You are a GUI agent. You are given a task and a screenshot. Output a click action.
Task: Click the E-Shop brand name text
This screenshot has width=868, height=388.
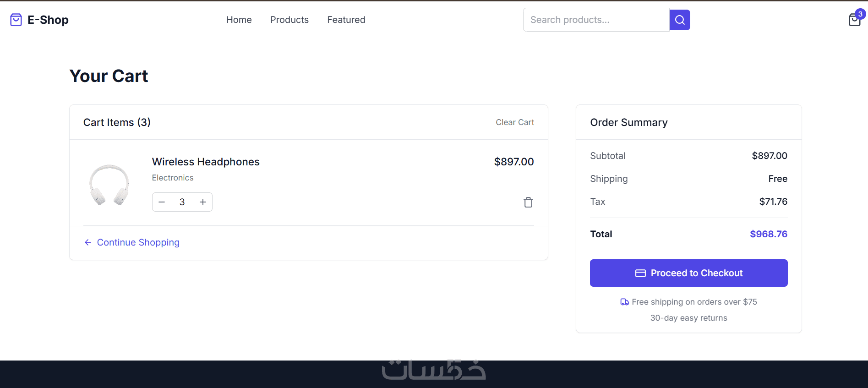48,20
